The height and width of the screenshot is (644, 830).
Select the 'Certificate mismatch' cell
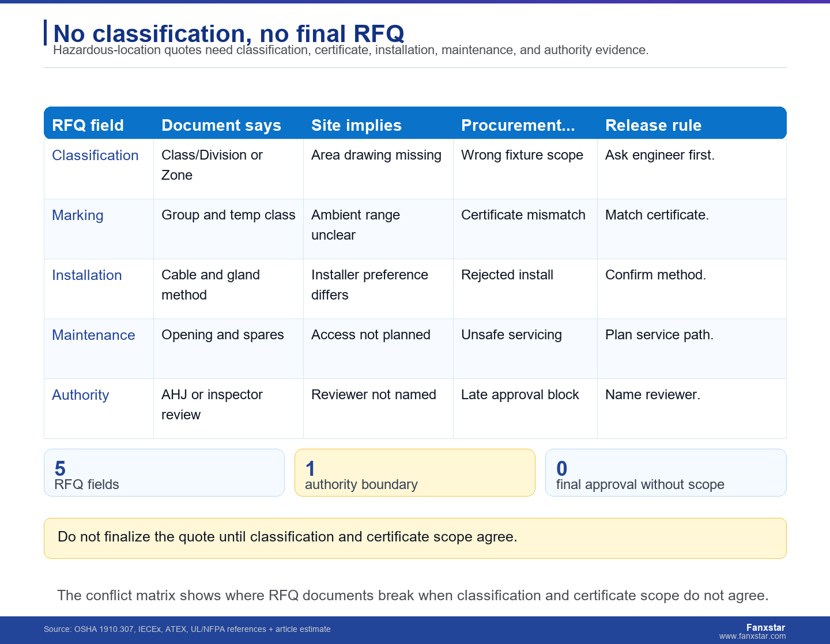click(525, 229)
